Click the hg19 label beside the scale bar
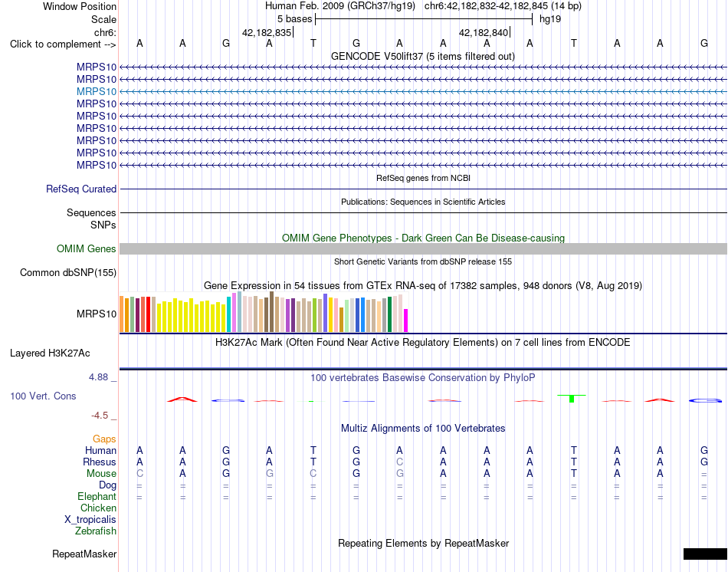Image resolution: width=728 pixels, height=572 pixels. point(549,19)
